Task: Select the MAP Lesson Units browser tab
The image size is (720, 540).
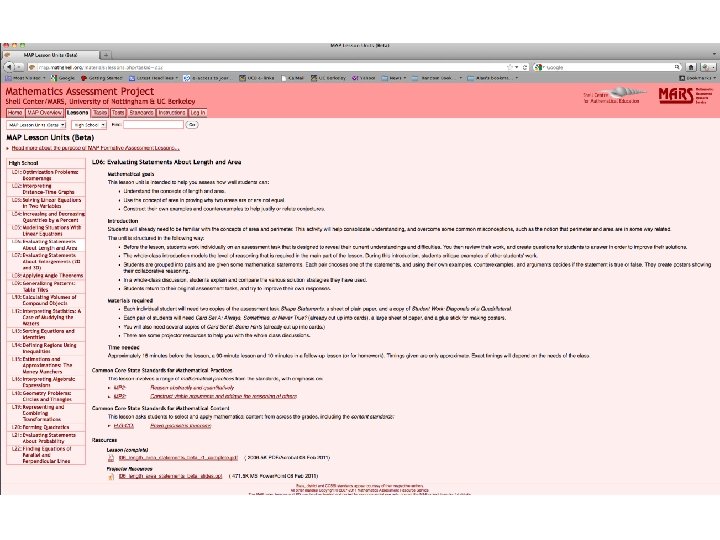Action: (50, 55)
